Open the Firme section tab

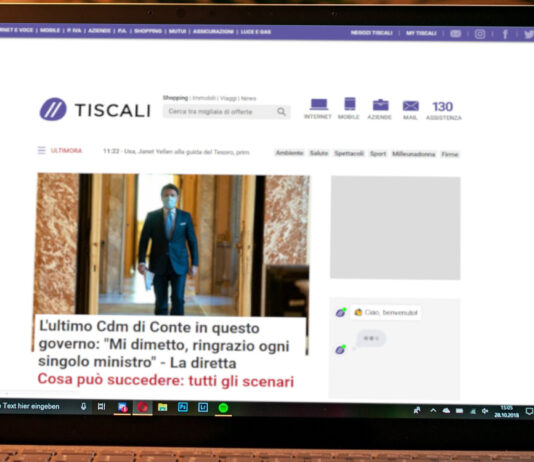(450, 155)
